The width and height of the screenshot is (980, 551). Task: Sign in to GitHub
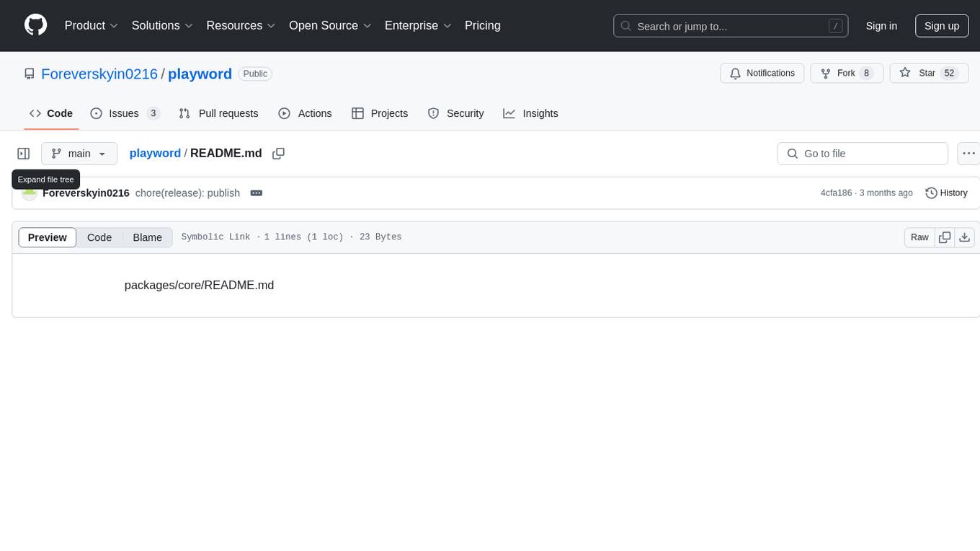coord(881,26)
